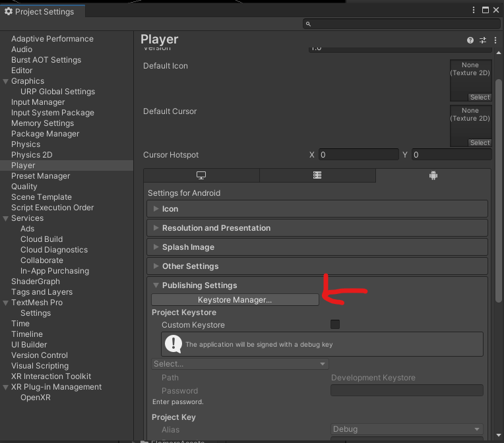Screen dimensions: 504x443
Task: Collapse the Graphics tree category
Action: click(5, 81)
